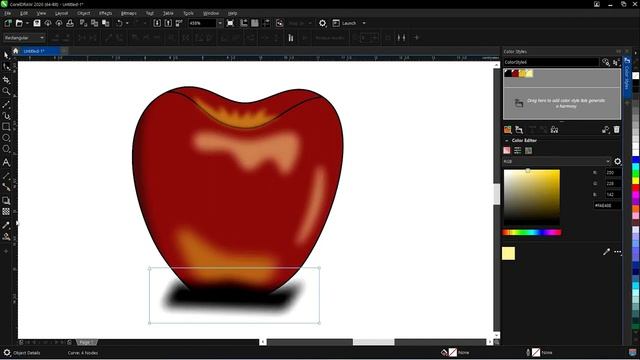
Task: Select the Polygon tool
Action: tap(6, 149)
